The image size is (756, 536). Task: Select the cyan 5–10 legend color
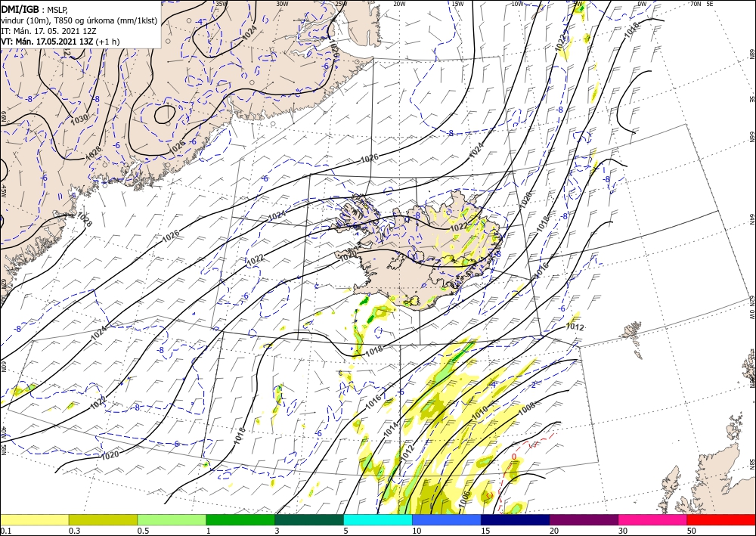click(x=378, y=519)
